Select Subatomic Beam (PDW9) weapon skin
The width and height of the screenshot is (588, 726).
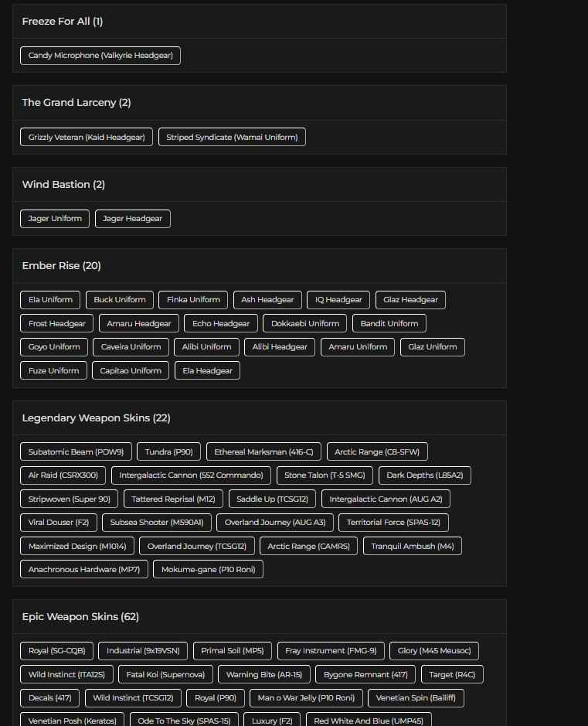pos(76,452)
